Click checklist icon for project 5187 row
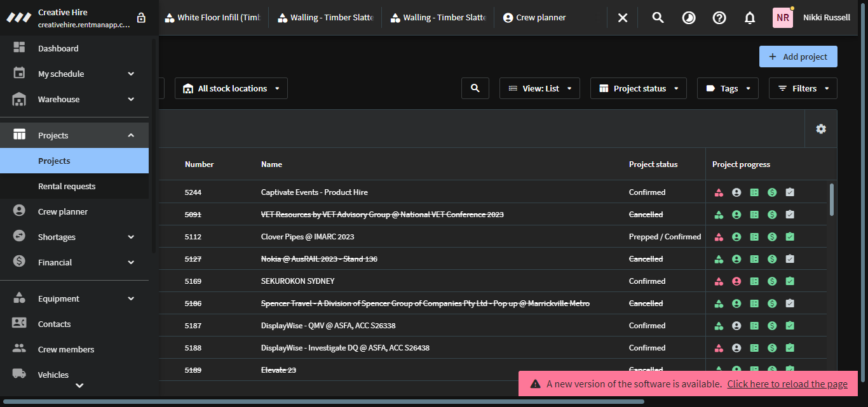868x407 pixels. [x=790, y=326]
